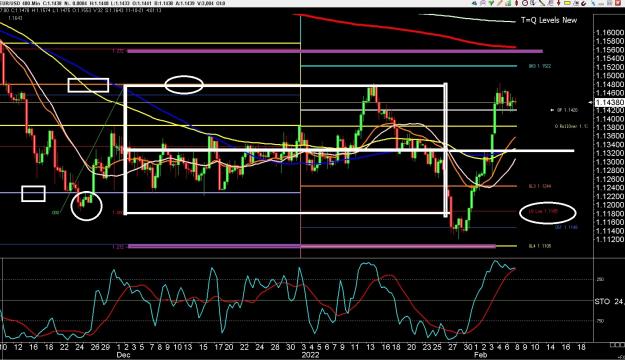Click the black circular check toolbar icon
The height and width of the screenshot is (360, 625).
pos(584,3)
